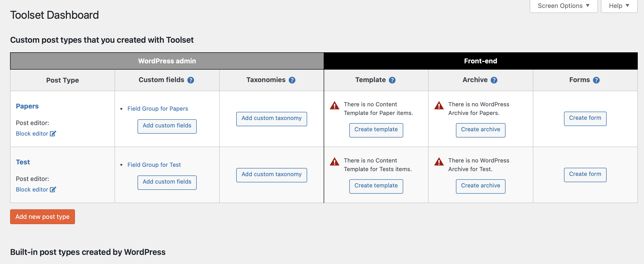
Task: Click the Archive column help icon
Action: point(494,80)
